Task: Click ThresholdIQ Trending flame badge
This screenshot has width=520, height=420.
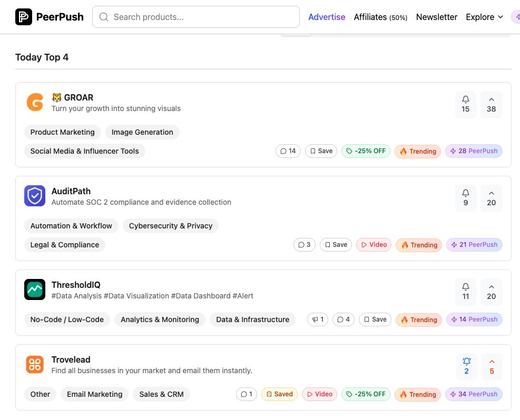Action: 419,320
